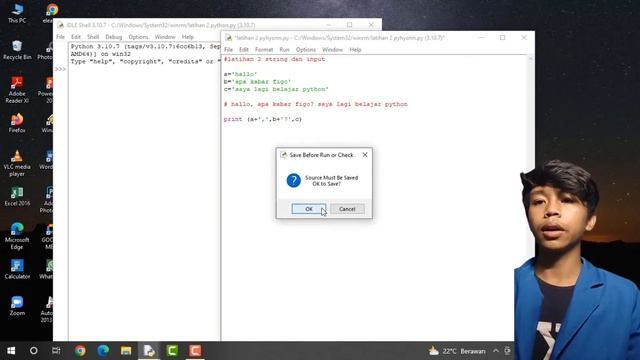
Task: Open Cortana search circle on taskbar
Action: coord(33,351)
